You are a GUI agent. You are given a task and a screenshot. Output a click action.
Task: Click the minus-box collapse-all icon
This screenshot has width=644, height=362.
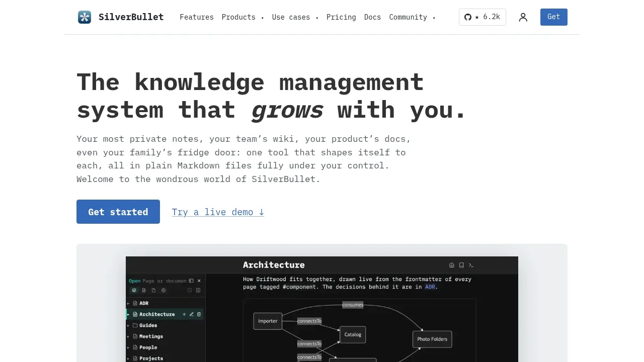click(190, 290)
